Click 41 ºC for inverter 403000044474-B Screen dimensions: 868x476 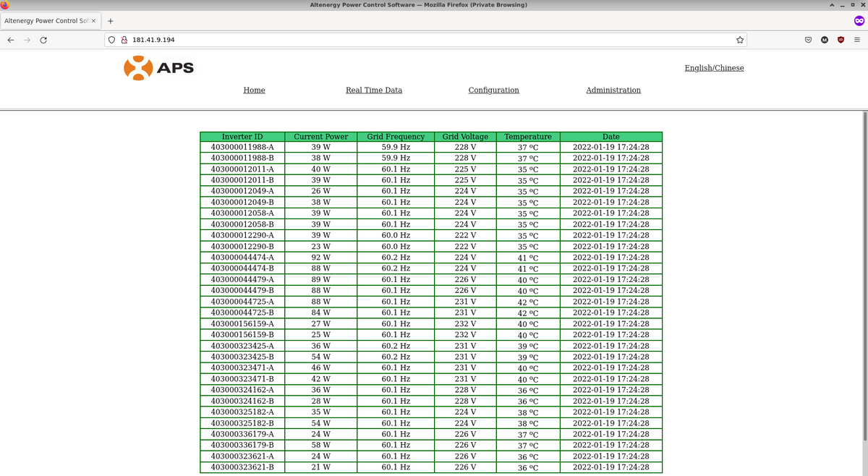coord(528,268)
